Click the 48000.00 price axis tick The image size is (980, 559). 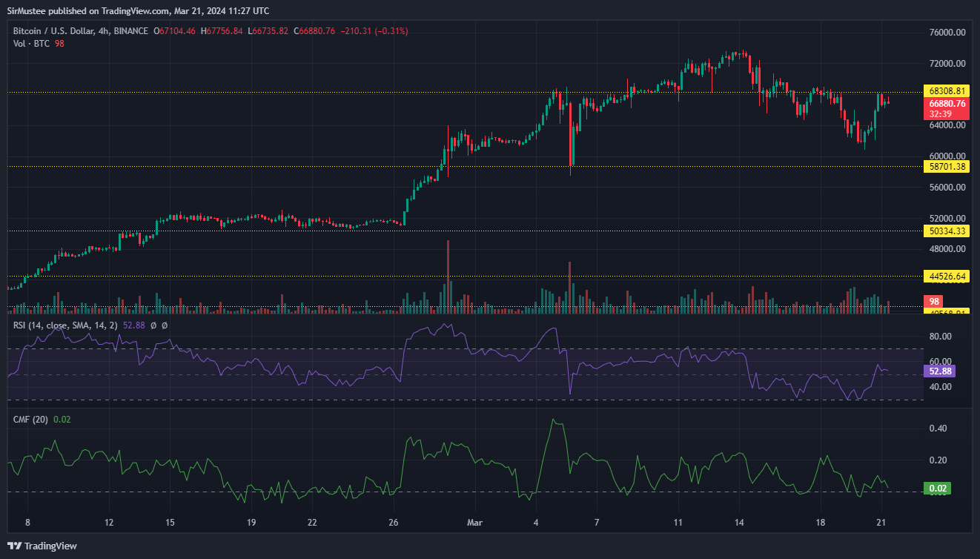click(x=947, y=250)
